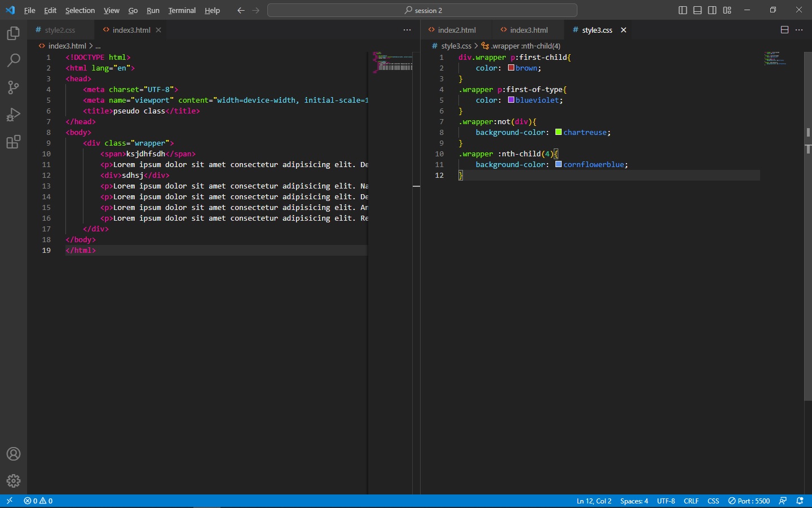Open the Run menu
Viewport: 812px width, 508px height.
(153, 10)
